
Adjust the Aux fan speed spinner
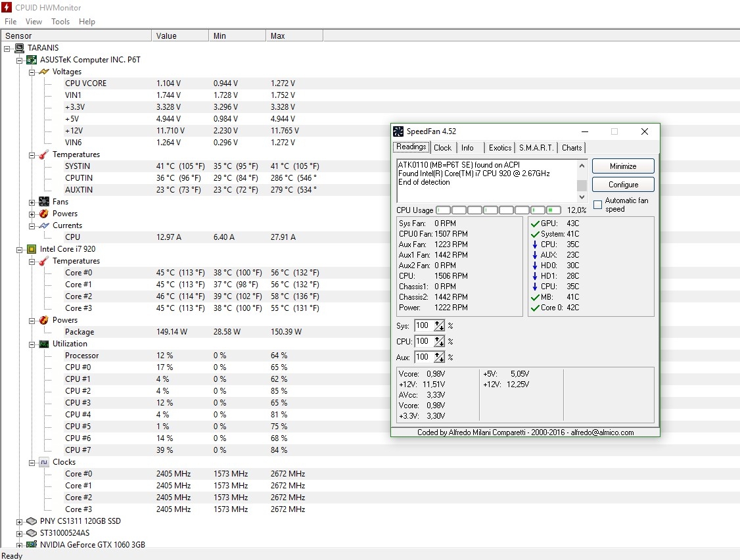point(439,358)
